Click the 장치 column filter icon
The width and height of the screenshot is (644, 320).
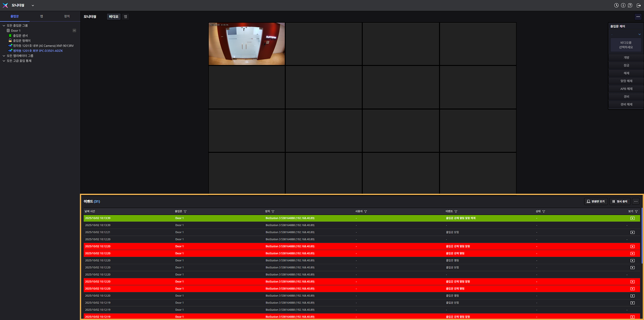[x=273, y=211]
